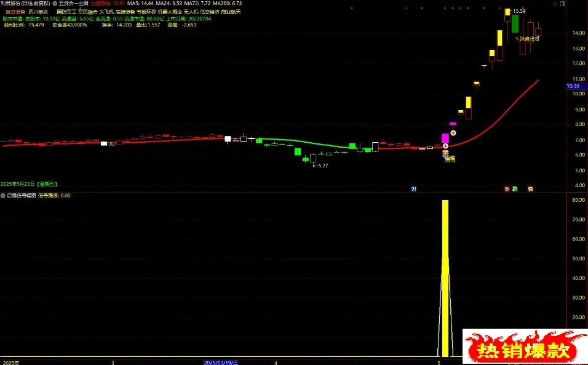Open the 高端装备 concept tag
Screen dimensions: 588x365
tap(125, 12)
